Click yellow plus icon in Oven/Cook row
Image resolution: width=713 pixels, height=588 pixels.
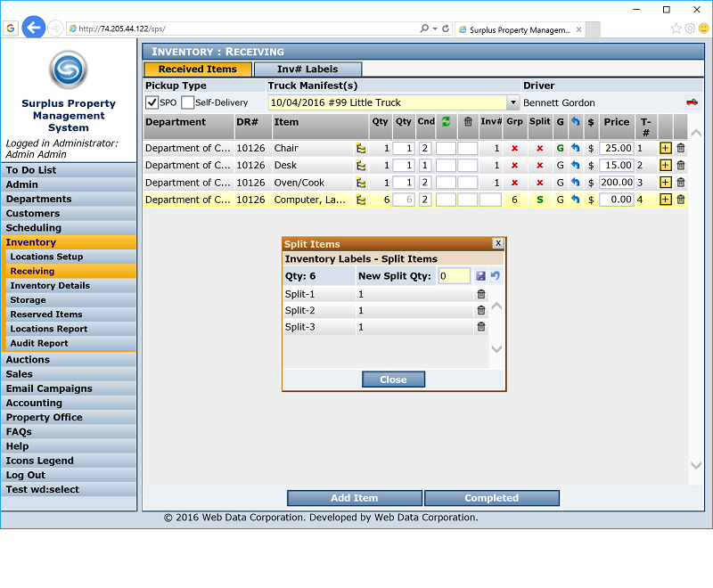[665, 183]
